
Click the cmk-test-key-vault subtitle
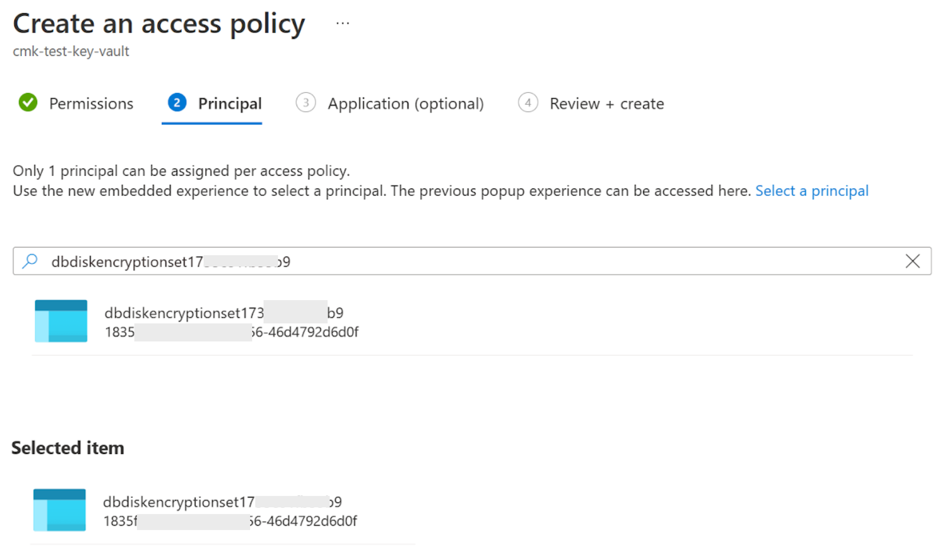71,51
